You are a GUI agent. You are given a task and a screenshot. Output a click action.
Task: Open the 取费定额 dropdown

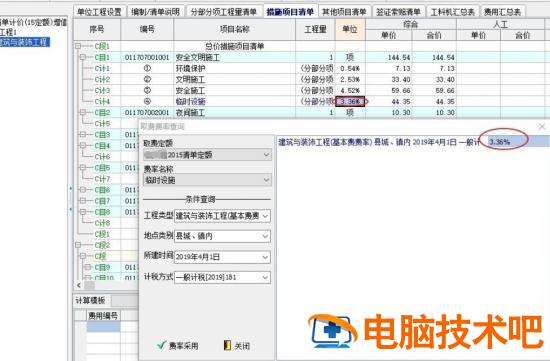pos(207,155)
